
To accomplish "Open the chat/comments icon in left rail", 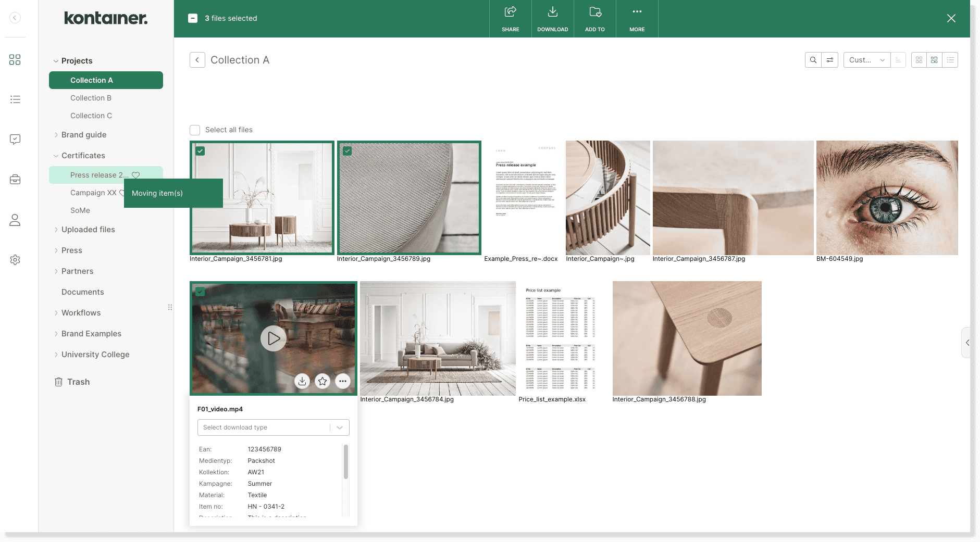I will click(15, 139).
